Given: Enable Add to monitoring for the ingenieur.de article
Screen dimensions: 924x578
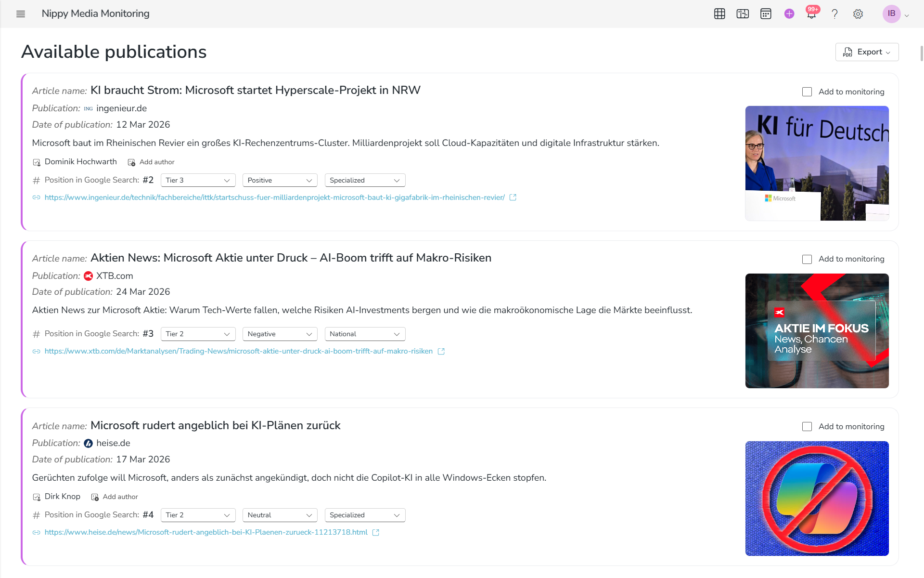Looking at the screenshot, I should 807,92.
